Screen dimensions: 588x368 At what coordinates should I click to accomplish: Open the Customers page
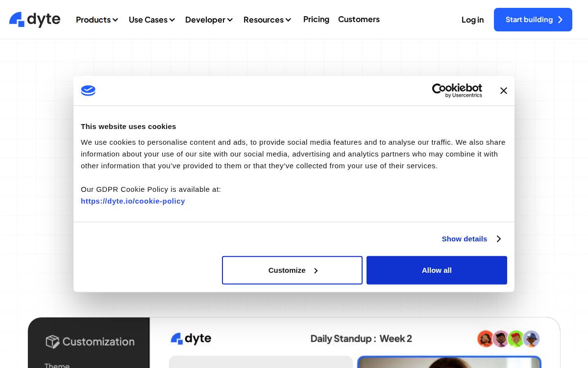coord(359,19)
